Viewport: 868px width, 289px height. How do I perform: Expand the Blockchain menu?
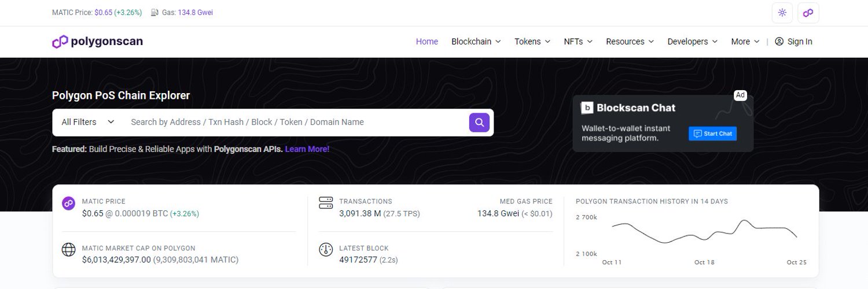pos(476,42)
